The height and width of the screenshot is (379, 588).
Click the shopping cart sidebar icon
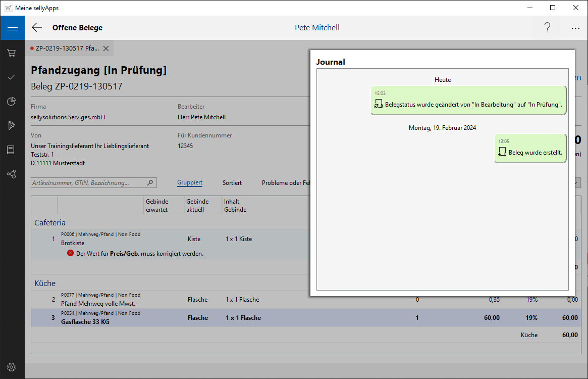(x=12, y=53)
